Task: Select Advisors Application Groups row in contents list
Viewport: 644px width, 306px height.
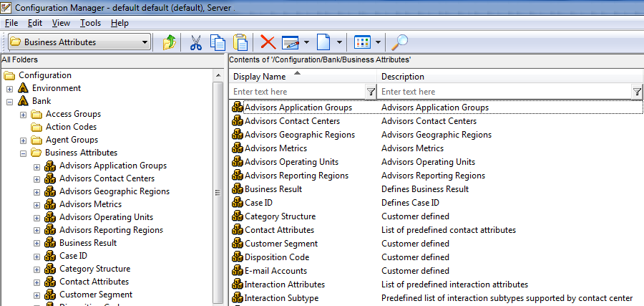Action: click(436, 107)
